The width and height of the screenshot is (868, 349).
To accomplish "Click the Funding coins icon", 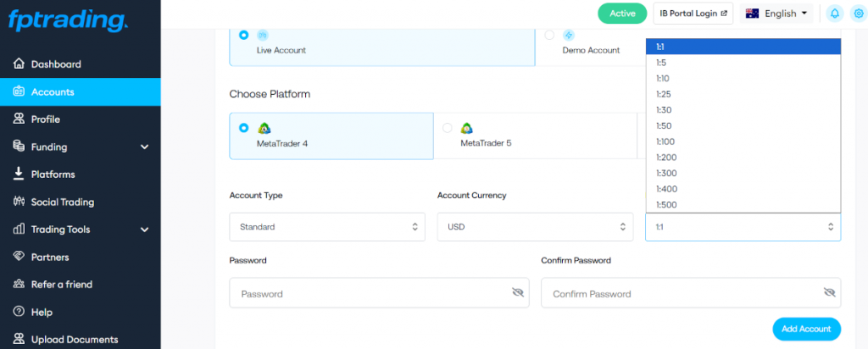I will (19, 147).
